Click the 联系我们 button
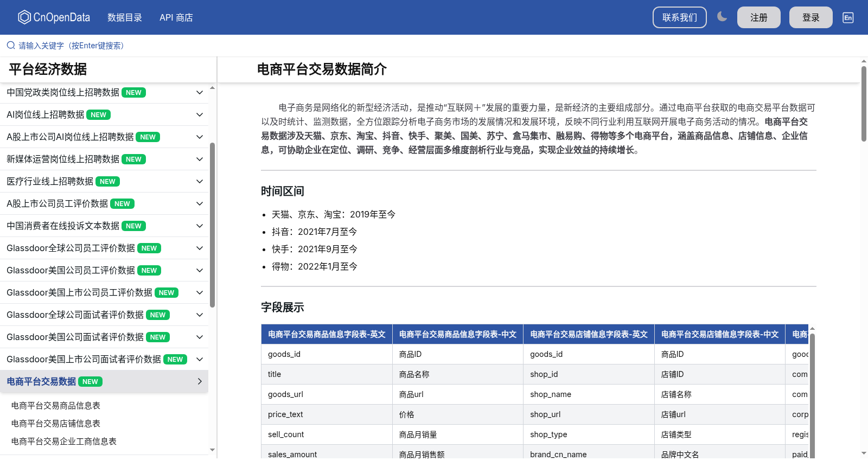Viewport: 868px width, 467px height. (x=680, y=17)
